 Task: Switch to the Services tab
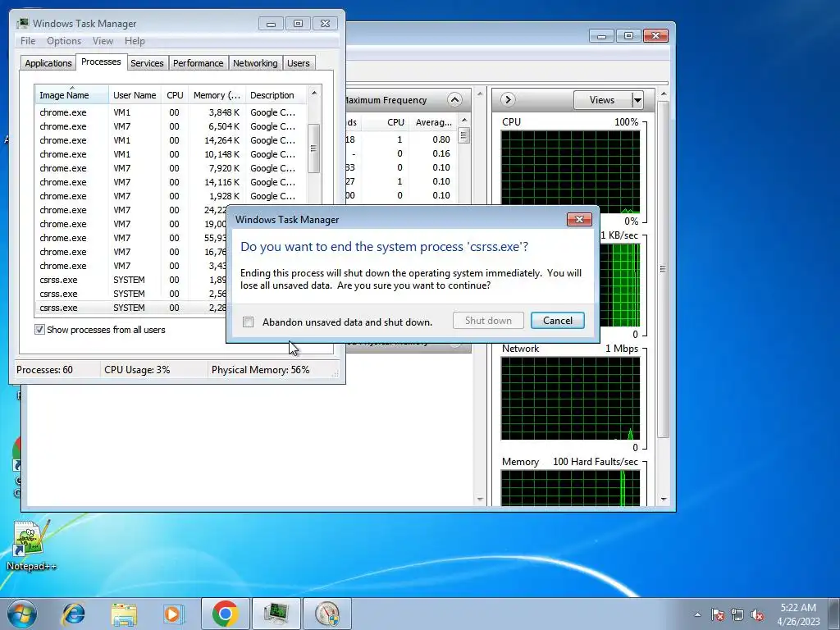point(147,63)
